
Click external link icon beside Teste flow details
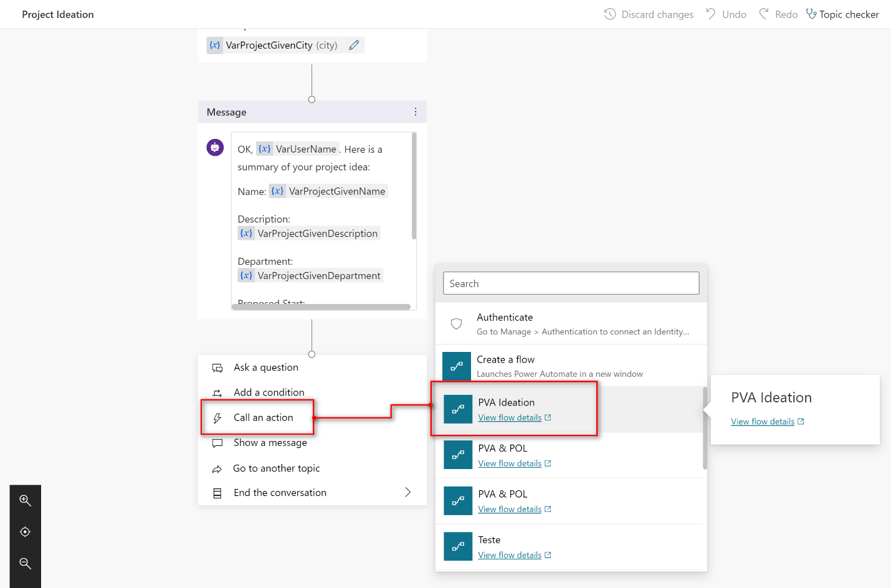[548, 555]
